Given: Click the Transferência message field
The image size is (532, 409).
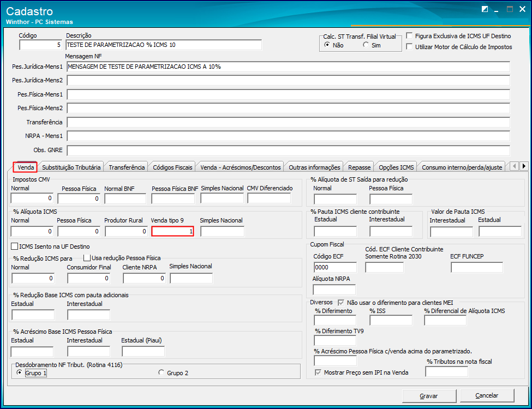Looking at the screenshot, I should click(x=289, y=122).
